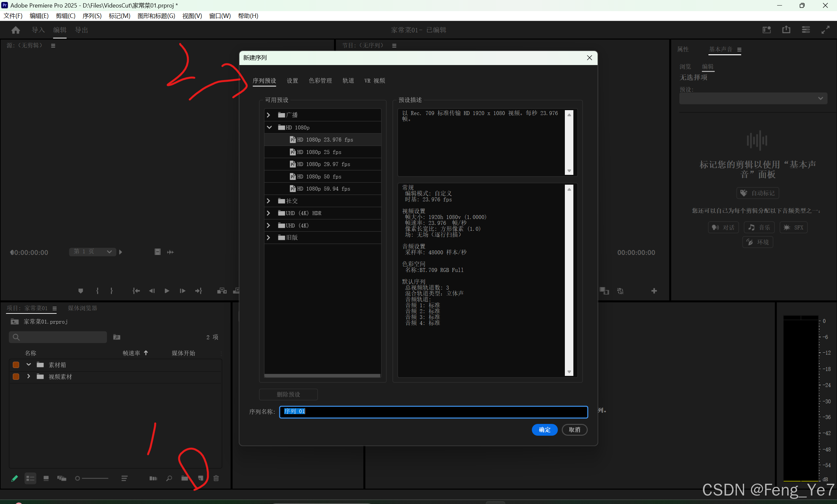Click the Quick Export share icon
This screenshot has width=837, height=504.
(786, 30)
